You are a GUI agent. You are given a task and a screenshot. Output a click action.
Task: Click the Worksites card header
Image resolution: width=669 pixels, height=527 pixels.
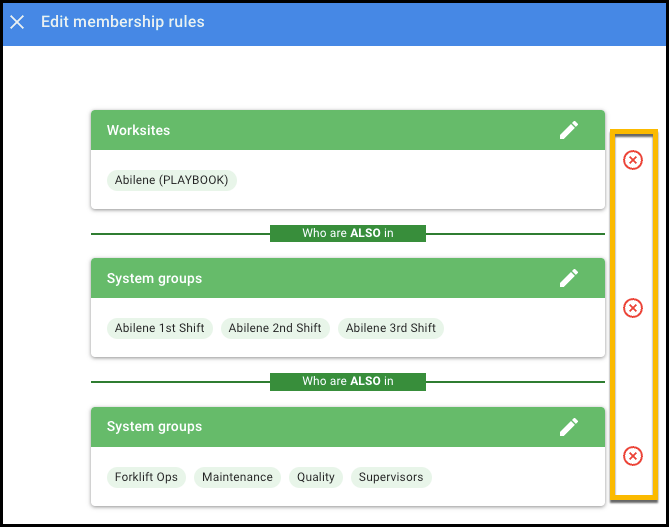pos(300,130)
